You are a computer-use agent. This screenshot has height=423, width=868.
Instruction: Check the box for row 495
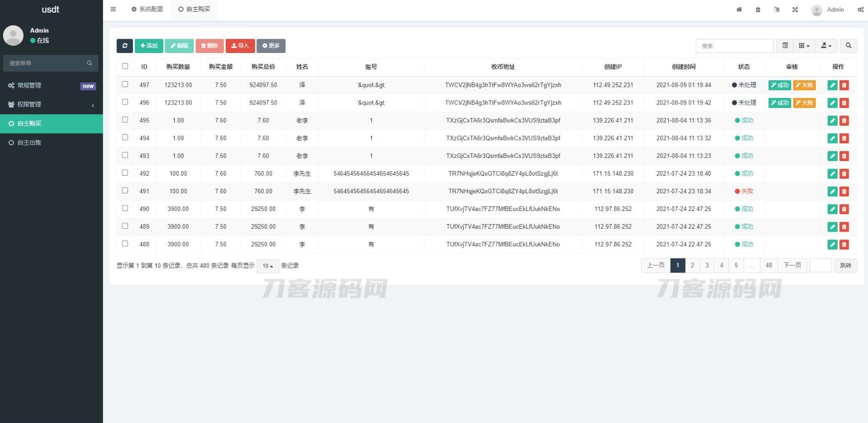point(125,120)
